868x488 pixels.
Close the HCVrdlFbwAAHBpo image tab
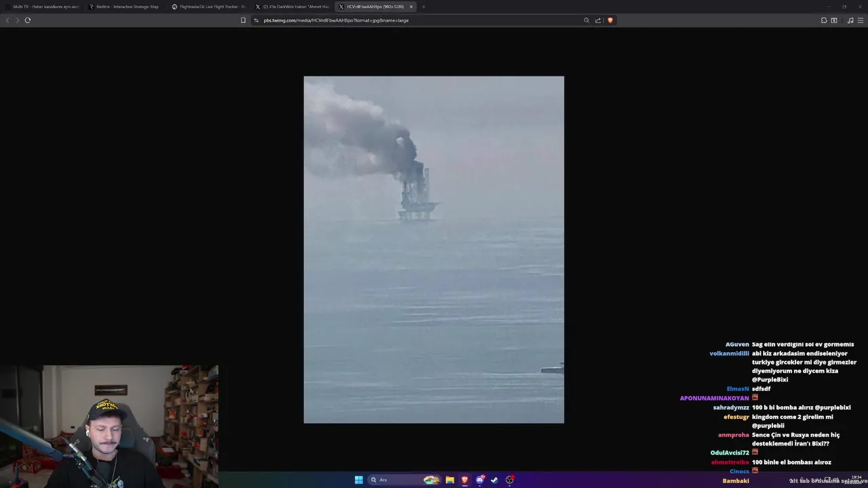(411, 7)
